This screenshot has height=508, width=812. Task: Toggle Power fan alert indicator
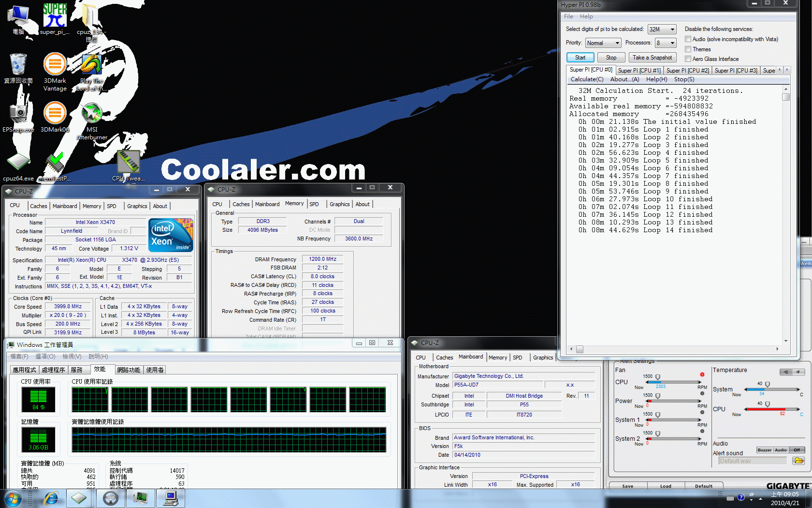click(702, 393)
